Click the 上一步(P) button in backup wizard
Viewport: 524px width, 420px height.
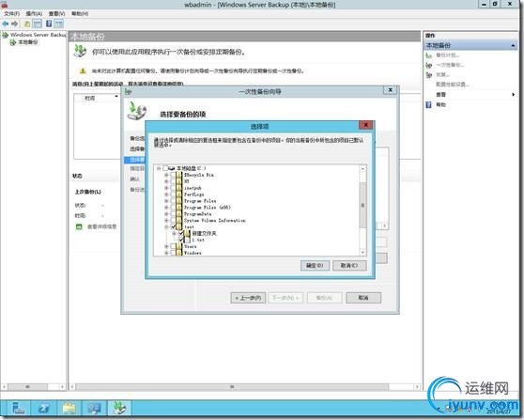pyautogui.click(x=248, y=298)
